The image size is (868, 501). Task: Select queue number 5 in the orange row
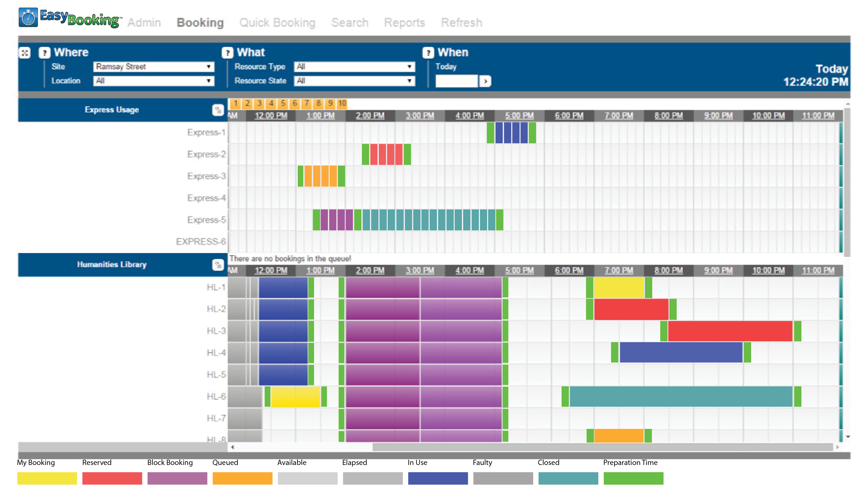click(x=283, y=103)
